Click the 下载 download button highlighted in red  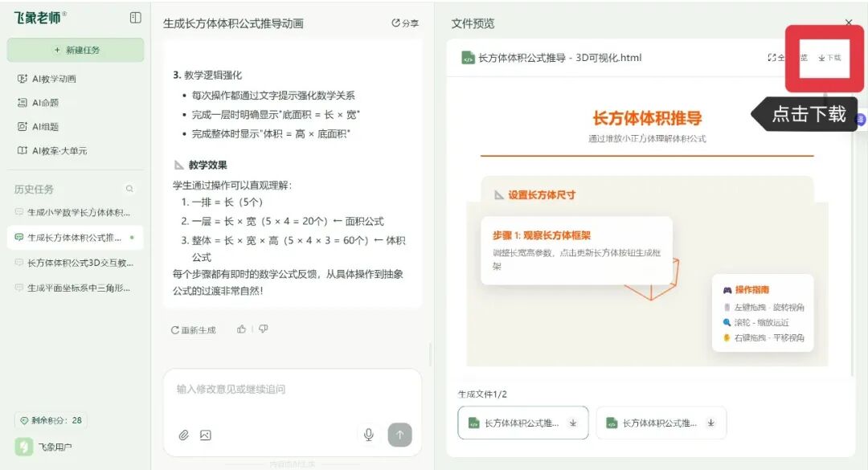point(831,57)
